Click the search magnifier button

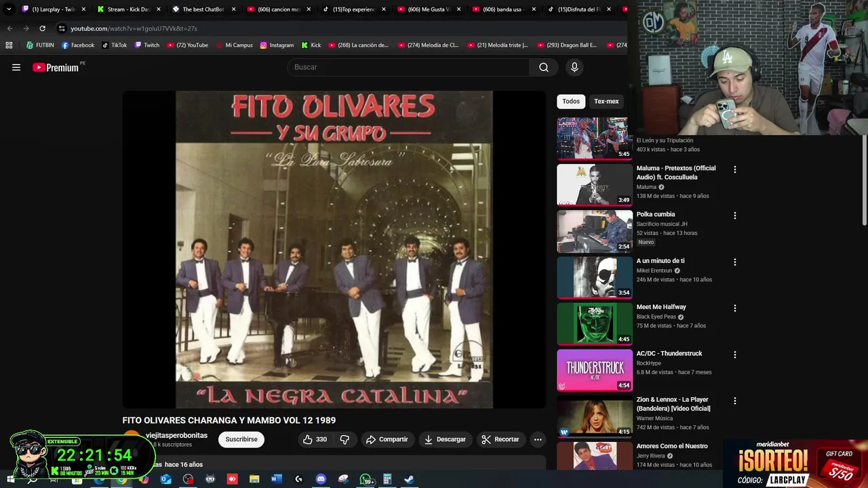pos(543,67)
